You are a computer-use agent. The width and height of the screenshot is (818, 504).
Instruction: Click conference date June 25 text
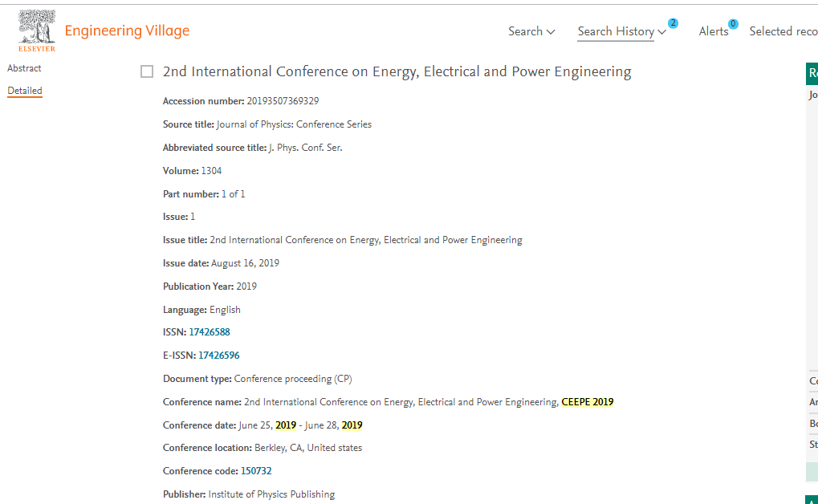click(x=255, y=425)
